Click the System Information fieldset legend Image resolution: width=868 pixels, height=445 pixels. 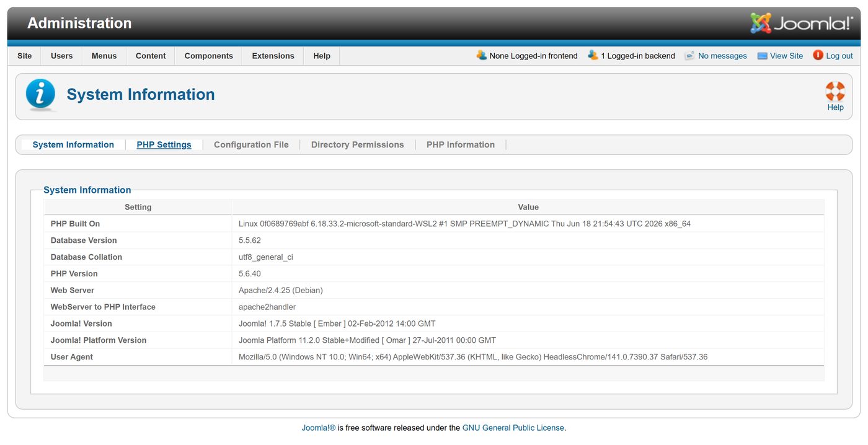(87, 190)
